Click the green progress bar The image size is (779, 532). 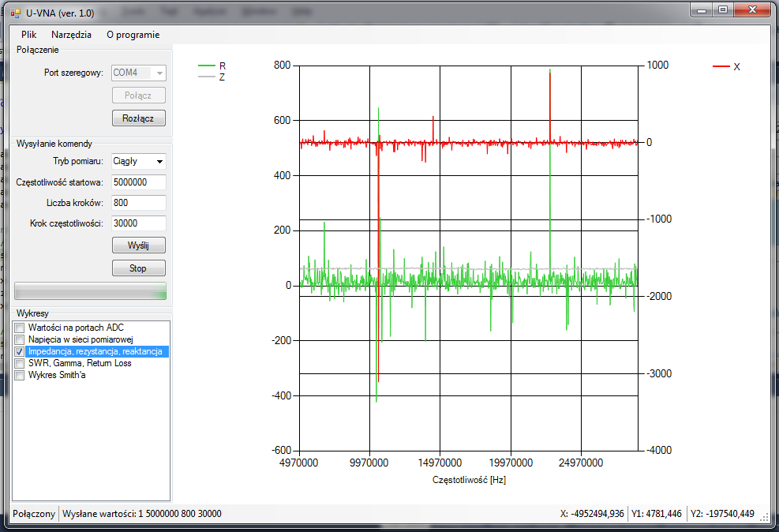pyautogui.click(x=90, y=290)
